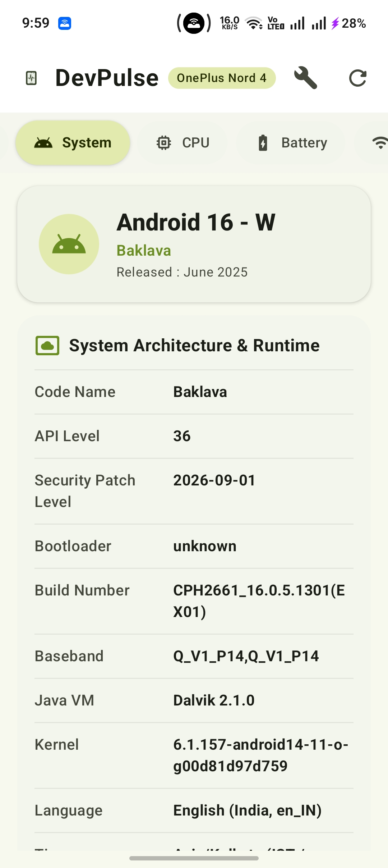This screenshot has width=388, height=868.
Task: Tap the Bootloader value unknown
Action: pos(205,546)
